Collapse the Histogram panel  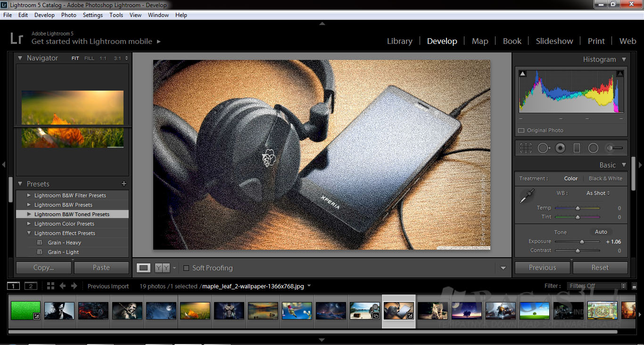pyautogui.click(x=624, y=59)
